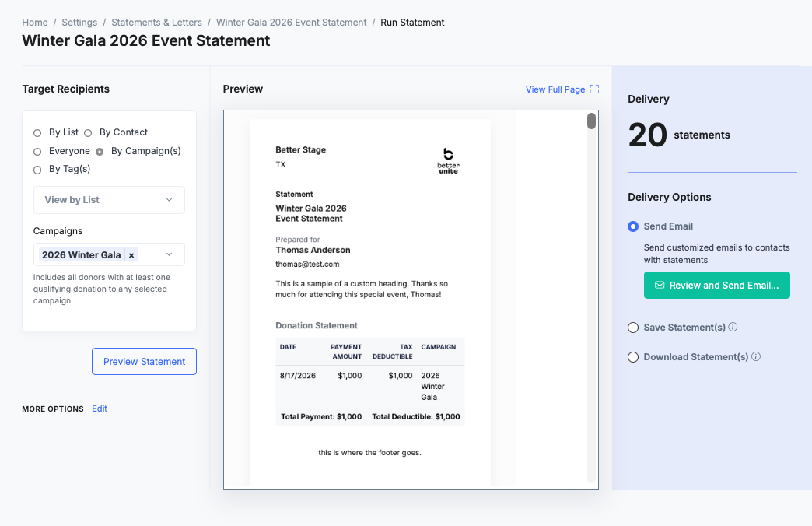
Task: Click info icon next to Download Statement(s)
Action: coord(756,356)
